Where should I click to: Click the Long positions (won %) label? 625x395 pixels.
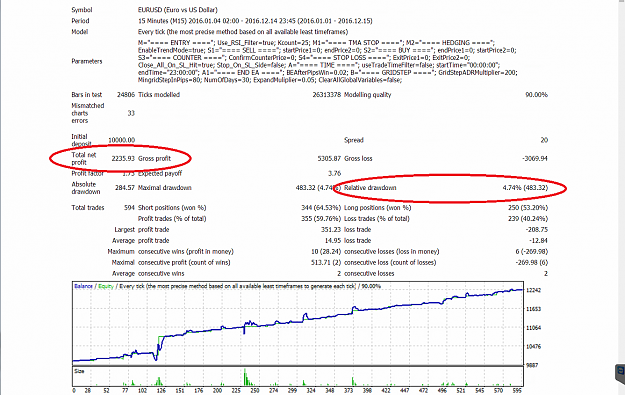pyautogui.click(x=377, y=208)
